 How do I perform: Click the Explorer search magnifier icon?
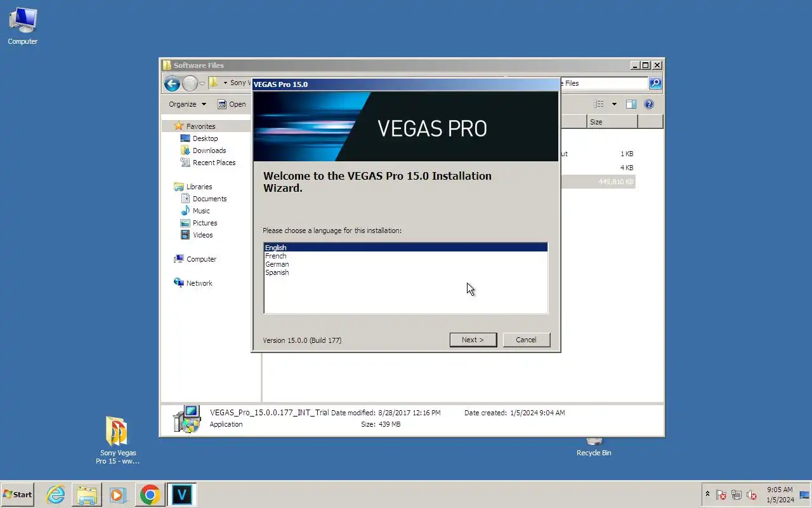(x=655, y=83)
